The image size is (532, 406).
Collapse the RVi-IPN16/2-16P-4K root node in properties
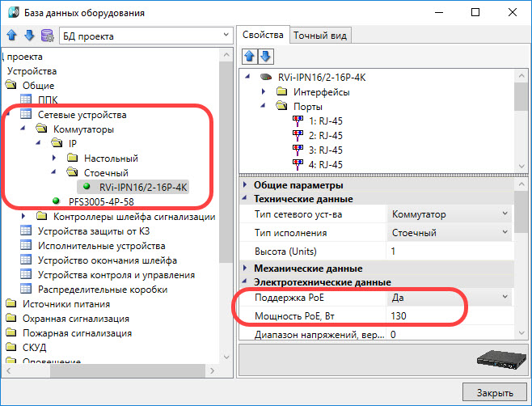tap(247, 76)
